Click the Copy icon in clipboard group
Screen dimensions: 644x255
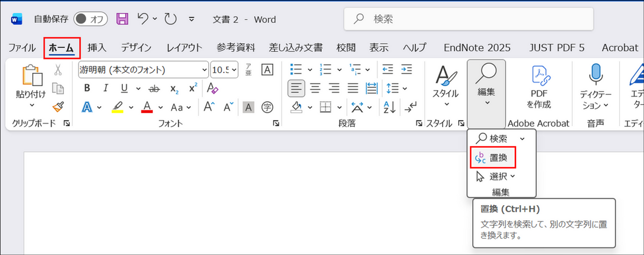click(x=58, y=88)
